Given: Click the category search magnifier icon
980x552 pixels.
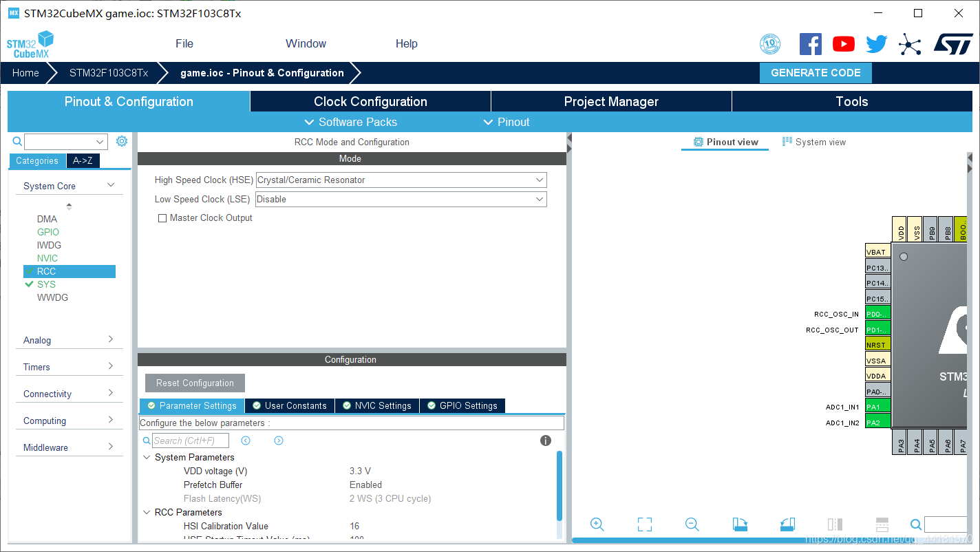Looking at the screenshot, I should [18, 141].
